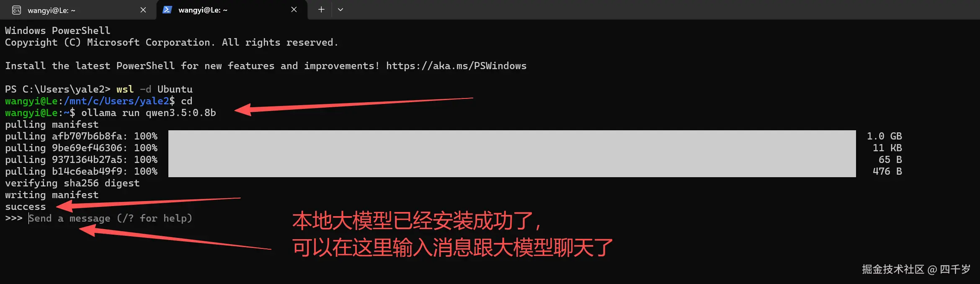This screenshot has height=284, width=980.
Task: Click the b14c6eab49f9 progress bar
Action: (512, 171)
